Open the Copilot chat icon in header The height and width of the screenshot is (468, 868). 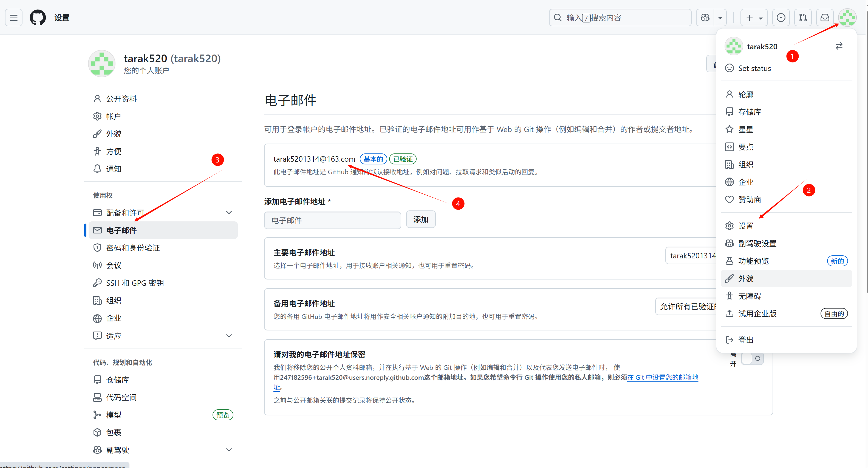click(x=705, y=18)
